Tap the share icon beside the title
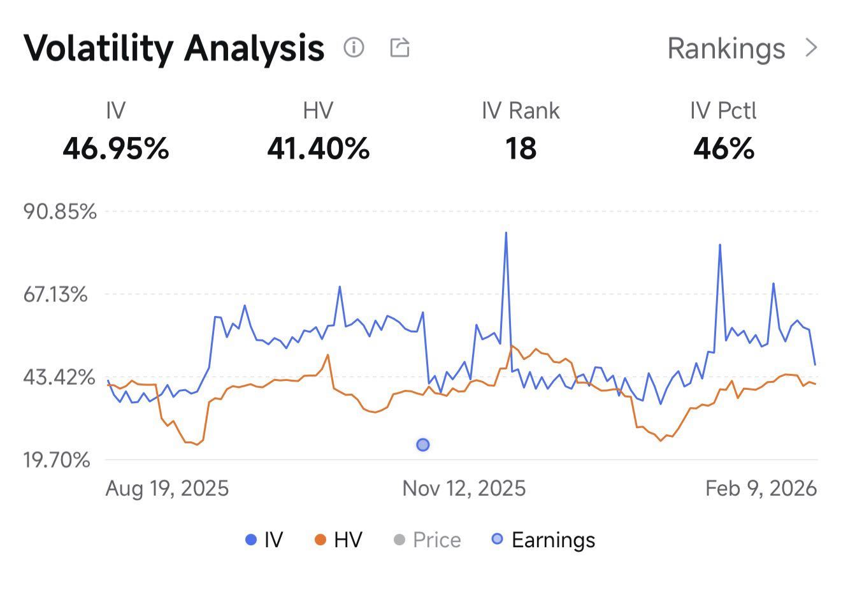Image resolution: width=841 pixels, height=616 pixels. tap(399, 47)
